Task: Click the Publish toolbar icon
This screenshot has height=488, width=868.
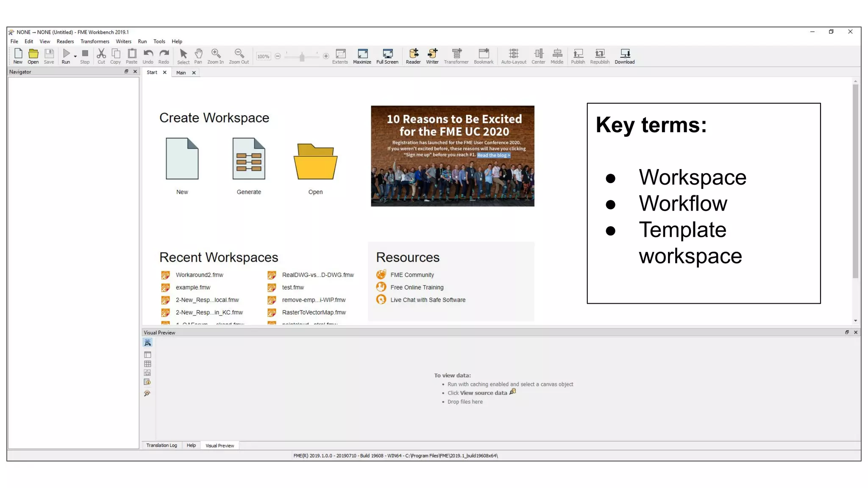Action: (x=578, y=56)
